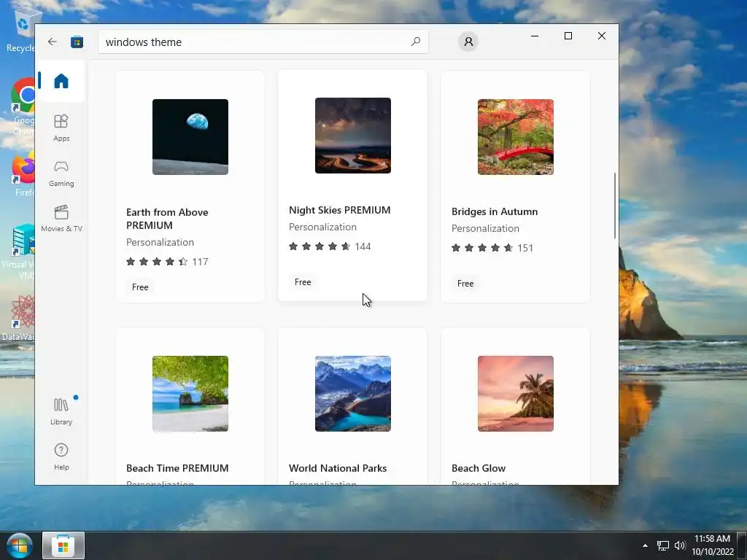Maximize the Microsoft Store window
This screenshot has height=560, width=747.
568,36
